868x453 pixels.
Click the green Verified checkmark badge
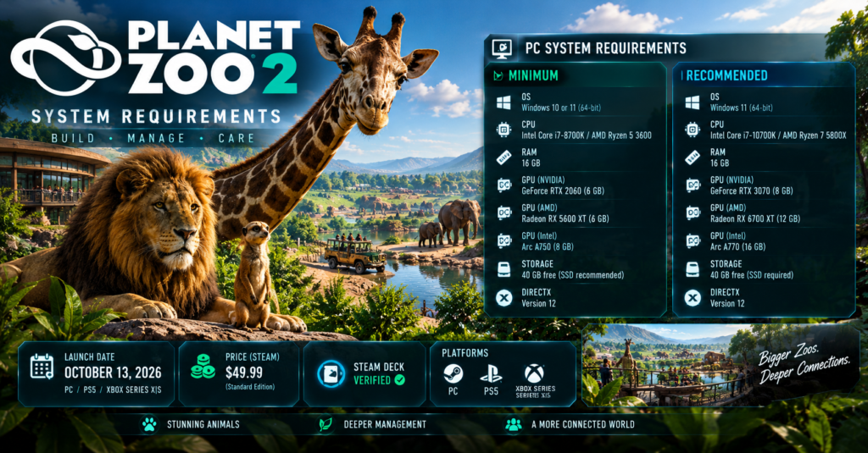point(400,380)
